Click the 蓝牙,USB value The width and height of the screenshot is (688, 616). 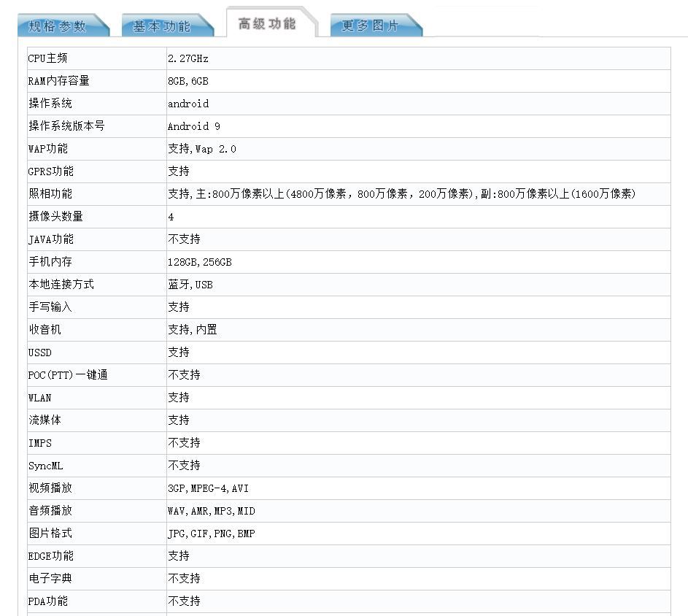190,285
